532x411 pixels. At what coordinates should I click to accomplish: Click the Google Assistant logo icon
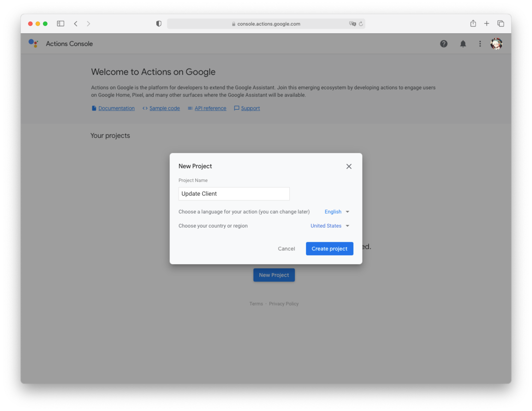coord(33,43)
